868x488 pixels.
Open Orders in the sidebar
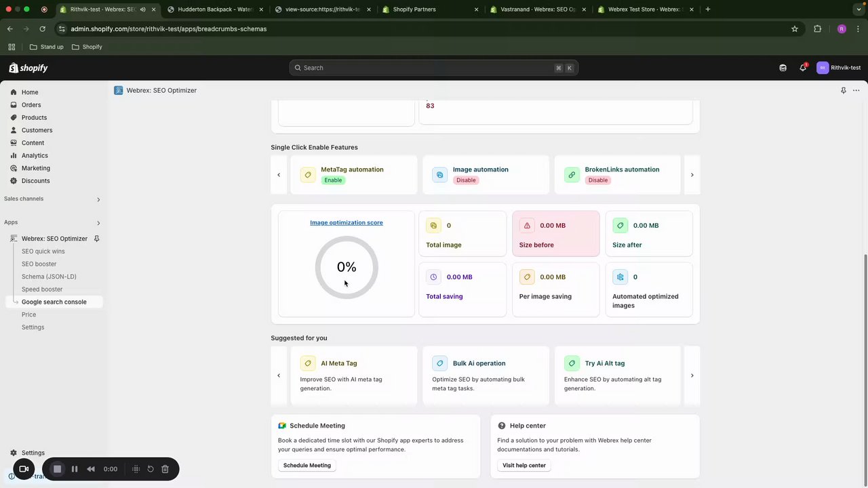point(31,105)
